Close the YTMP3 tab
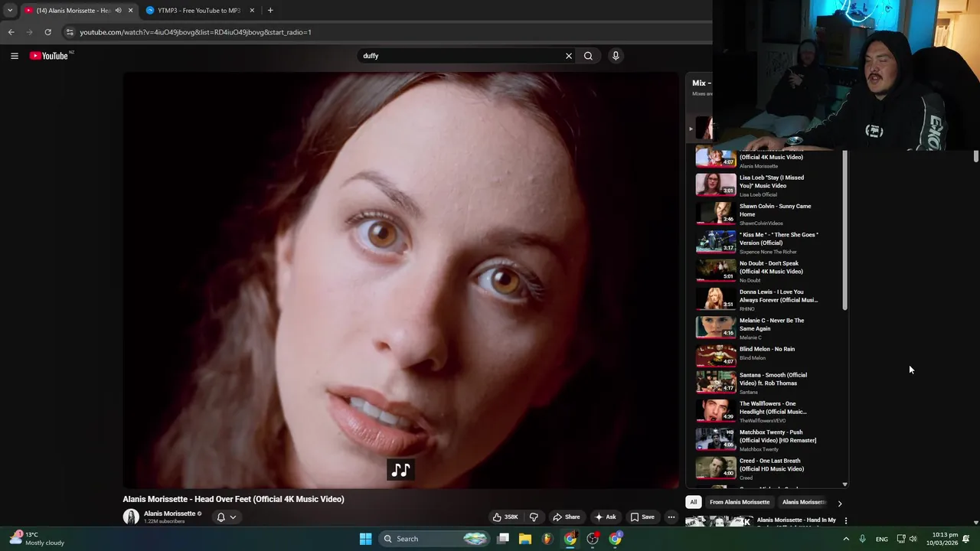Viewport: 980px width, 551px height. [x=252, y=11]
